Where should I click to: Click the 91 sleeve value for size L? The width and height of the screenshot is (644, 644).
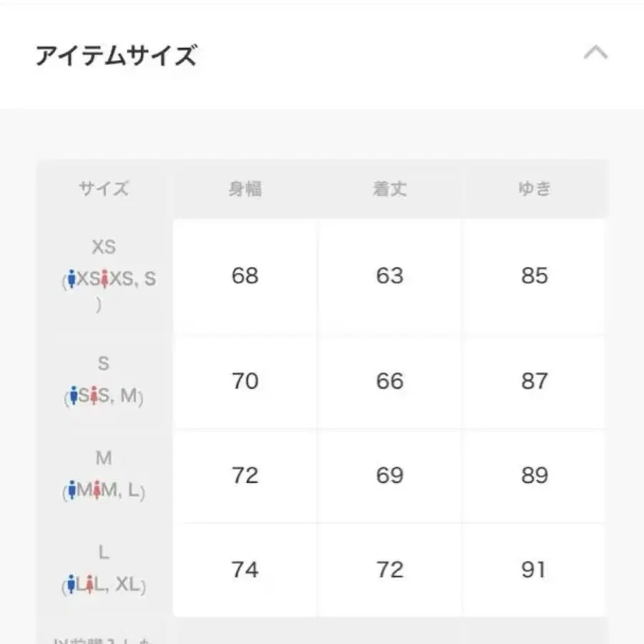click(534, 570)
